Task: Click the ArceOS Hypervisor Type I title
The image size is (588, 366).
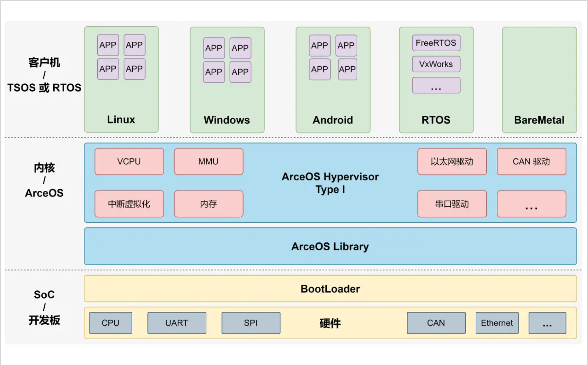Action: [x=330, y=183]
